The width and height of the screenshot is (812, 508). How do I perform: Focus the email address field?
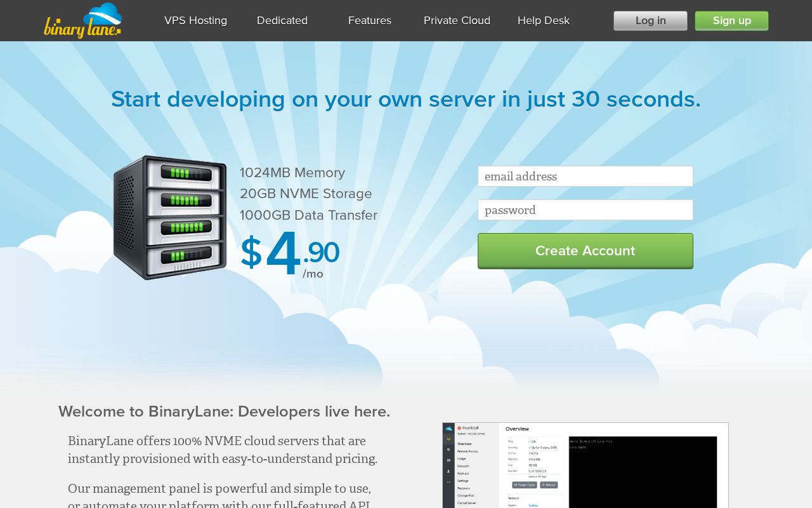coord(586,177)
